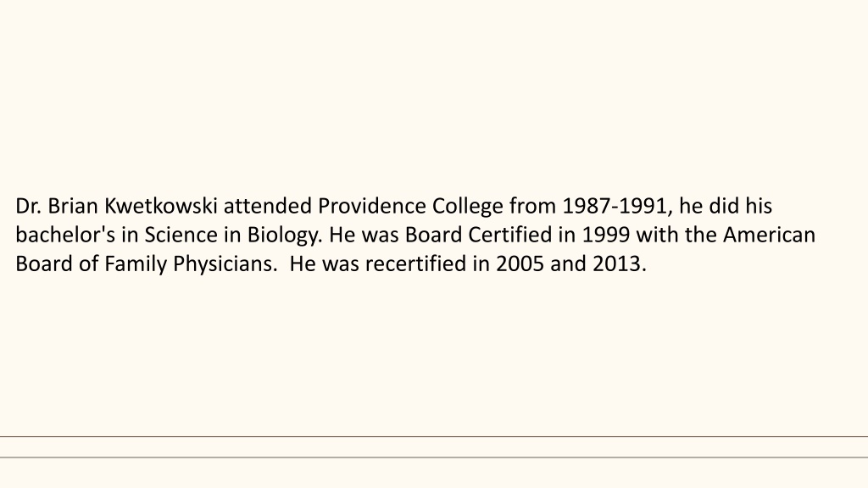Click the word "American" in the paragraph
The image size is (868, 488).
(769, 235)
